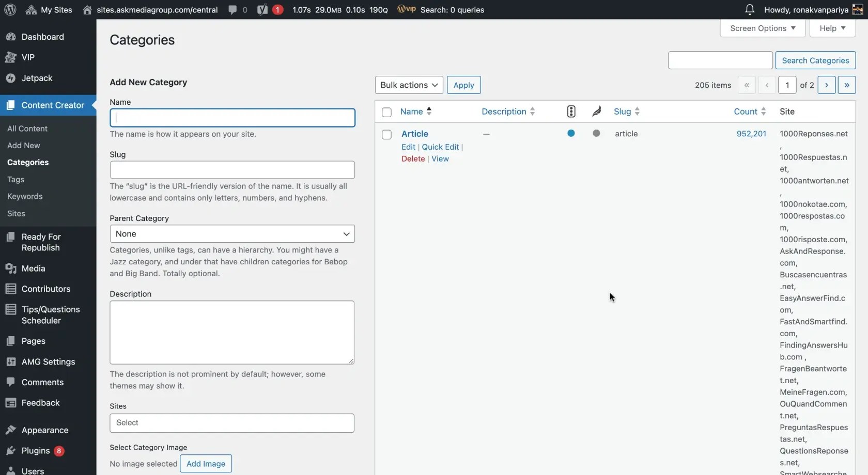The width and height of the screenshot is (868, 475).
Task: Expand the Parent Category dropdown
Action: coord(232,234)
